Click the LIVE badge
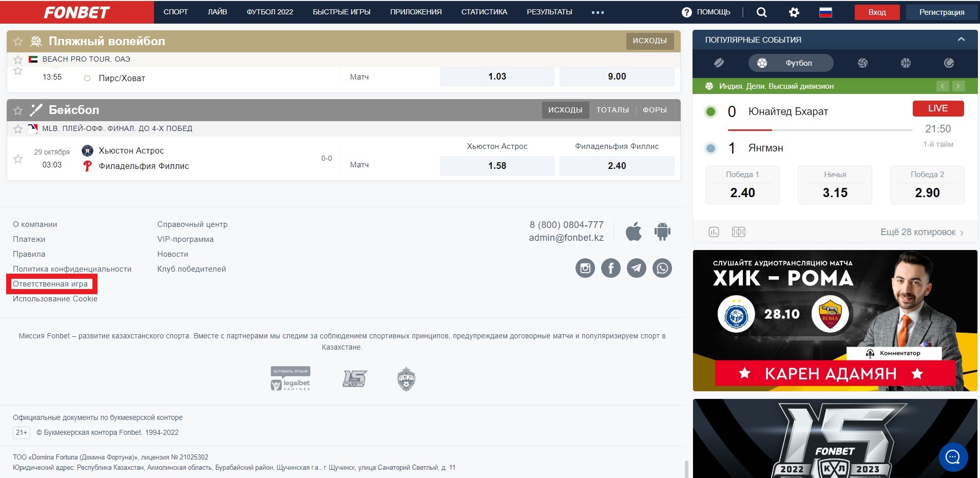Viewport: 980px width, 478px height. 938,108
